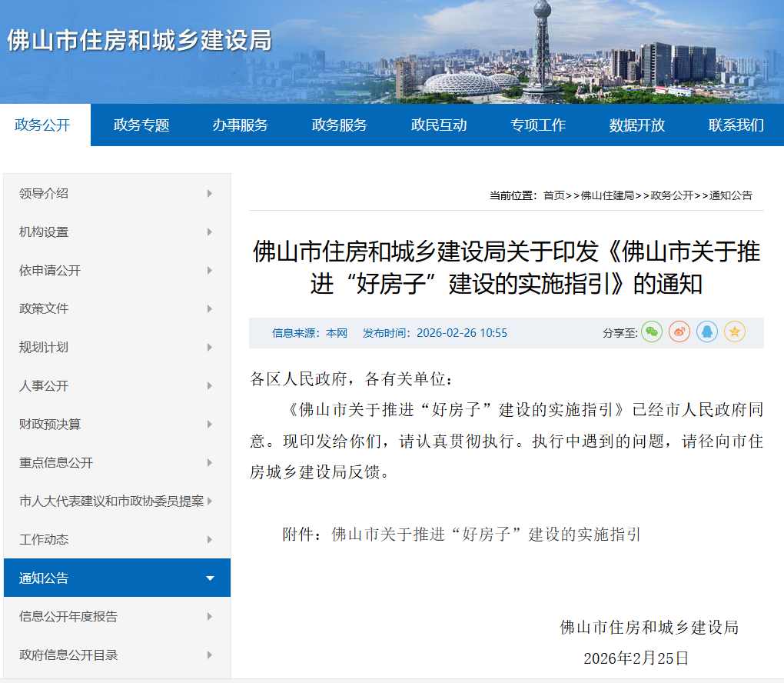Open the 办事服务 menu
The height and width of the screenshot is (683, 784).
[240, 124]
